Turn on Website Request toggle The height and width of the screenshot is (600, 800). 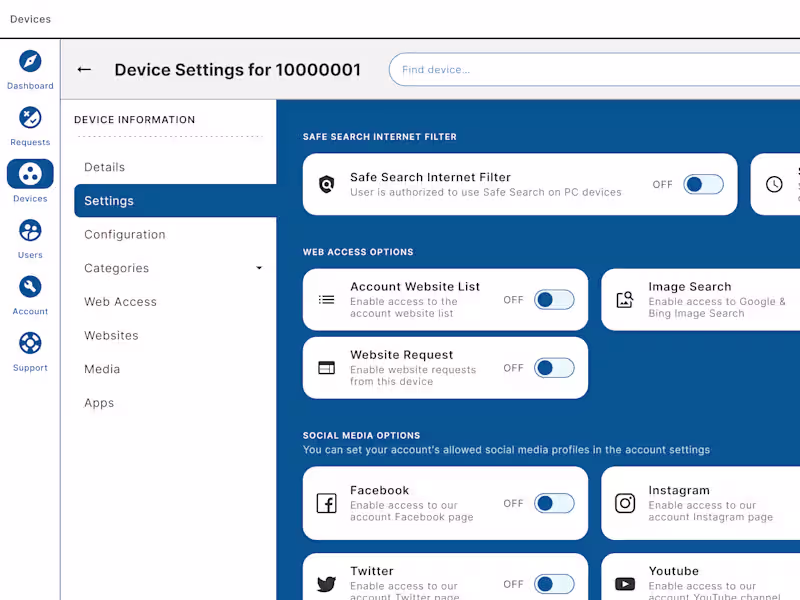(553, 368)
